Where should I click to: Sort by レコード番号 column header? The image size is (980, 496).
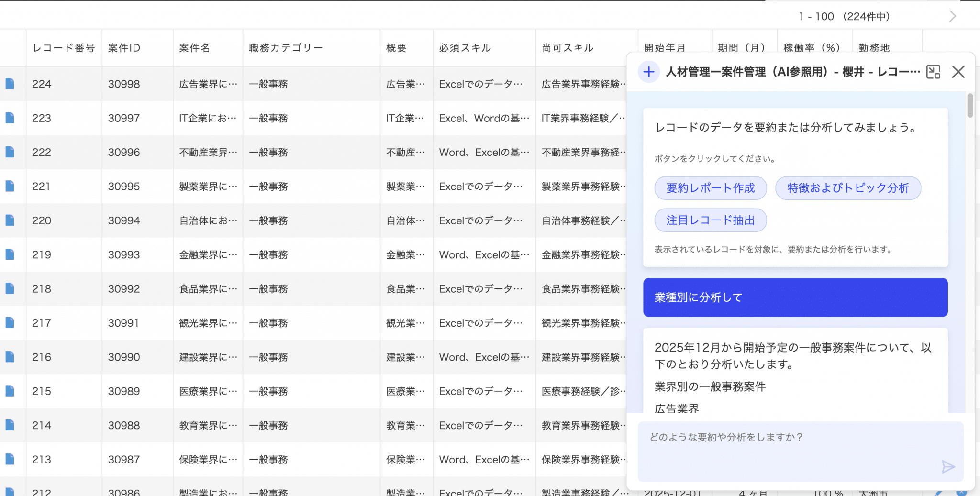click(64, 48)
